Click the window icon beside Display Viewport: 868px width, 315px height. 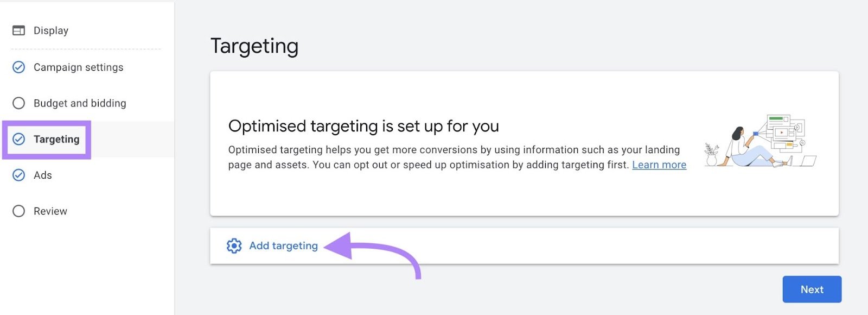coord(18,30)
